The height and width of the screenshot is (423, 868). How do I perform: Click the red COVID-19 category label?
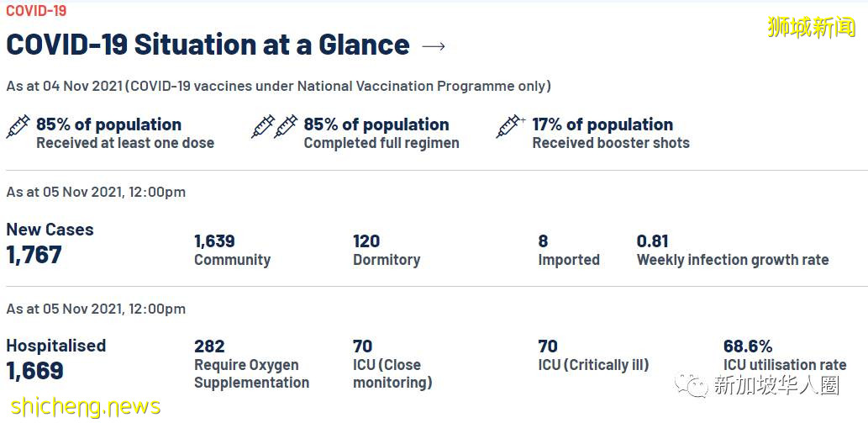click(36, 11)
